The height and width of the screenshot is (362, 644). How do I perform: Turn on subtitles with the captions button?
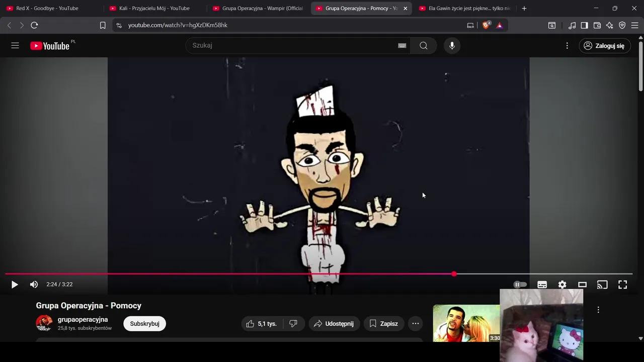(x=542, y=285)
